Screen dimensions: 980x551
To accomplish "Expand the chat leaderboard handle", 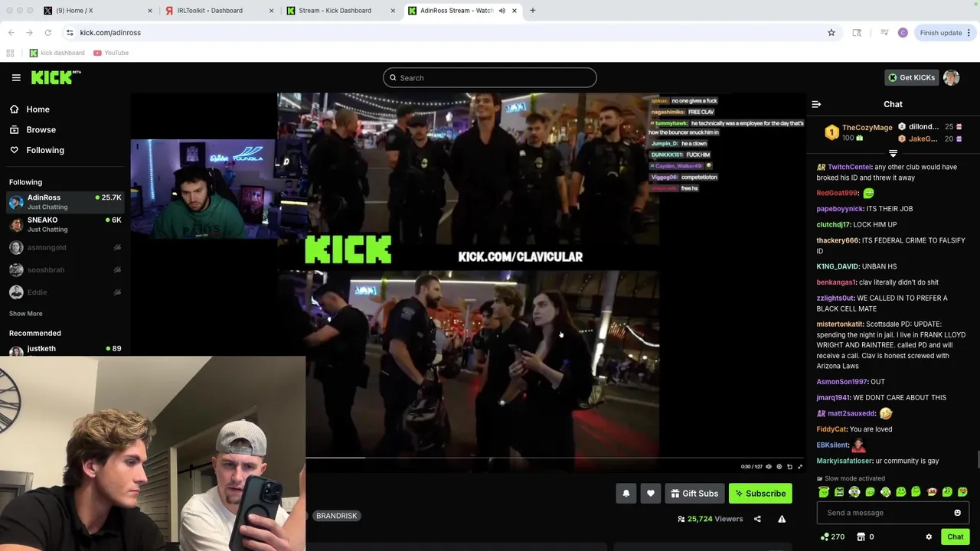I will click(893, 154).
